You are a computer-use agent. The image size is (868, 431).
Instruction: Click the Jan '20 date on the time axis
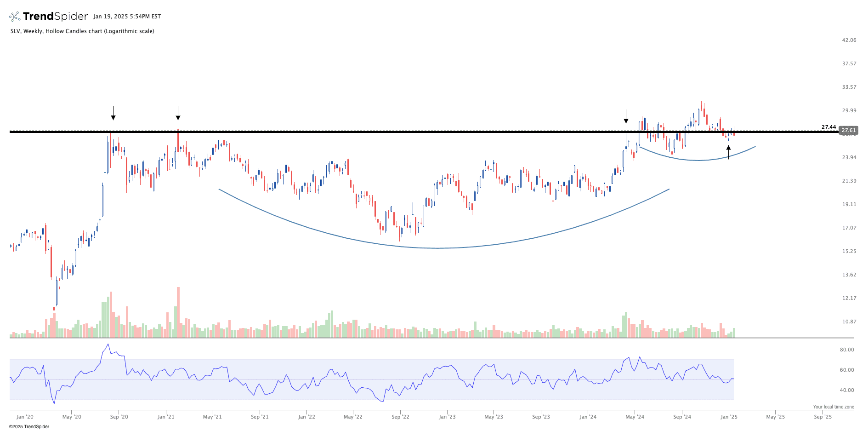point(25,417)
